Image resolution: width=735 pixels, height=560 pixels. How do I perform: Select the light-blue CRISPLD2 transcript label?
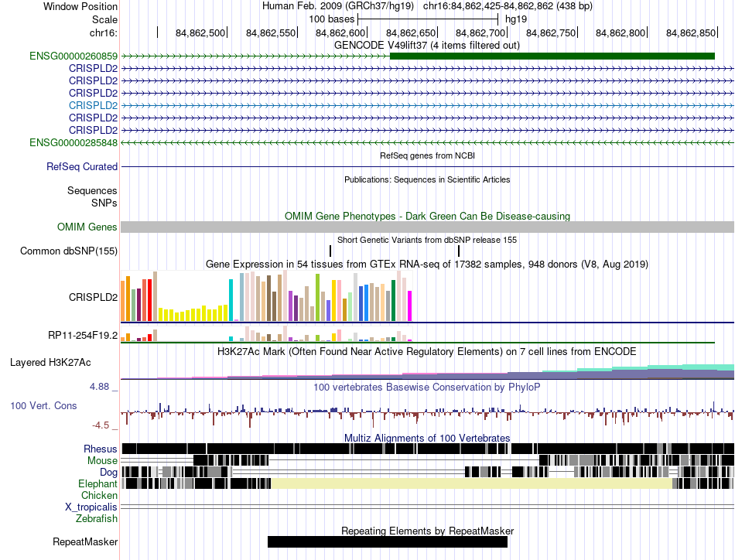point(93,105)
